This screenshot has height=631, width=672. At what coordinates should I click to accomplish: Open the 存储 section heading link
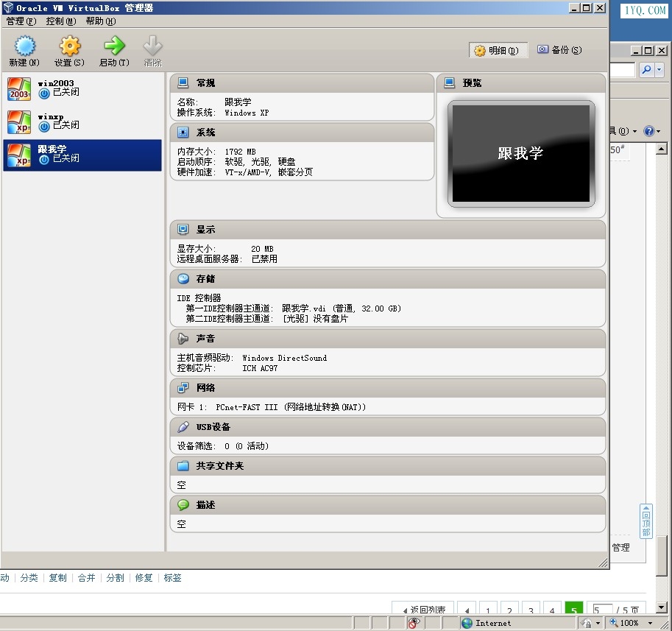(x=205, y=278)
